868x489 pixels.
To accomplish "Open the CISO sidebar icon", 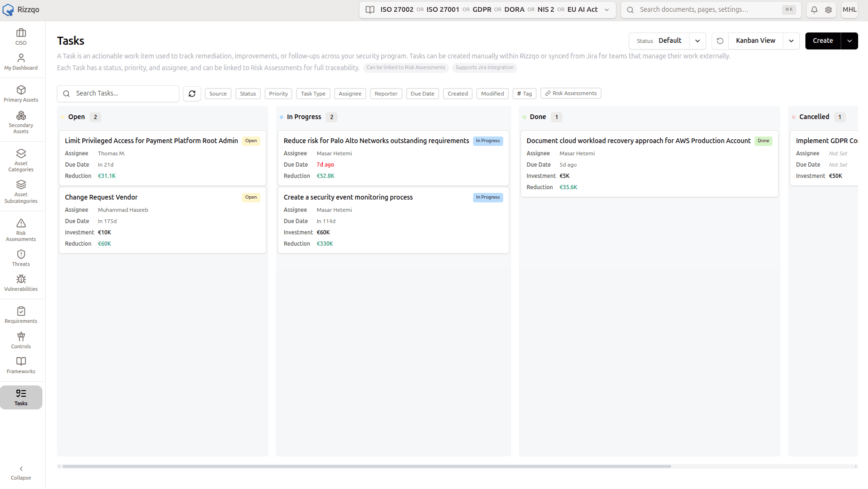I will [21, 32].
